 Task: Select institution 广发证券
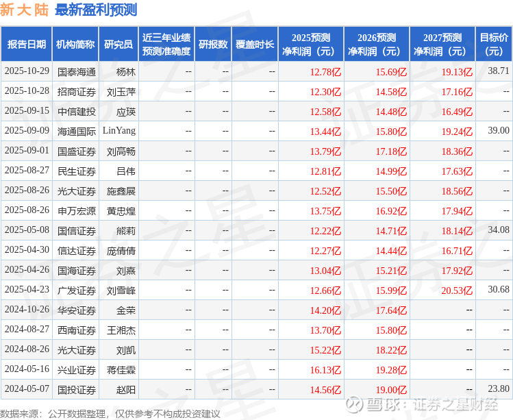pyautogui.click(x=77, y=291)
